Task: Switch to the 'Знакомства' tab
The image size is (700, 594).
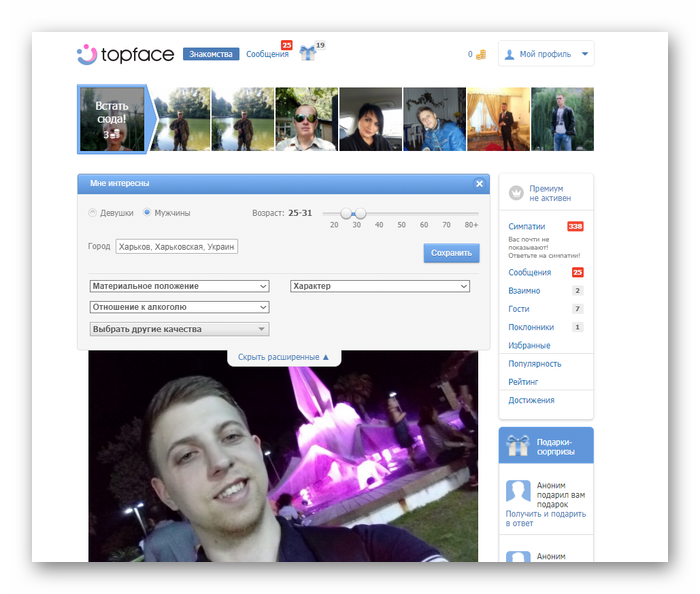Action: (211, 54)
